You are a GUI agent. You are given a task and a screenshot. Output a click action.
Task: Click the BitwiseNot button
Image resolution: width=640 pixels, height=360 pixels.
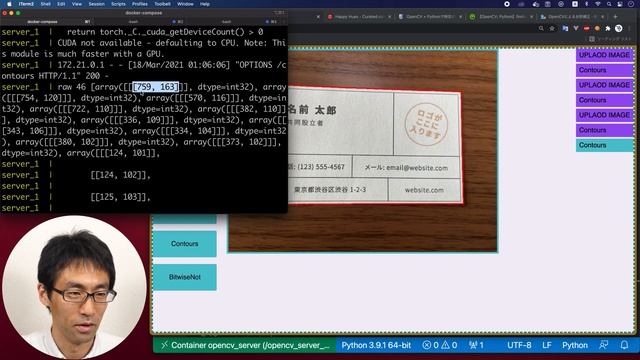pos(185,277)
